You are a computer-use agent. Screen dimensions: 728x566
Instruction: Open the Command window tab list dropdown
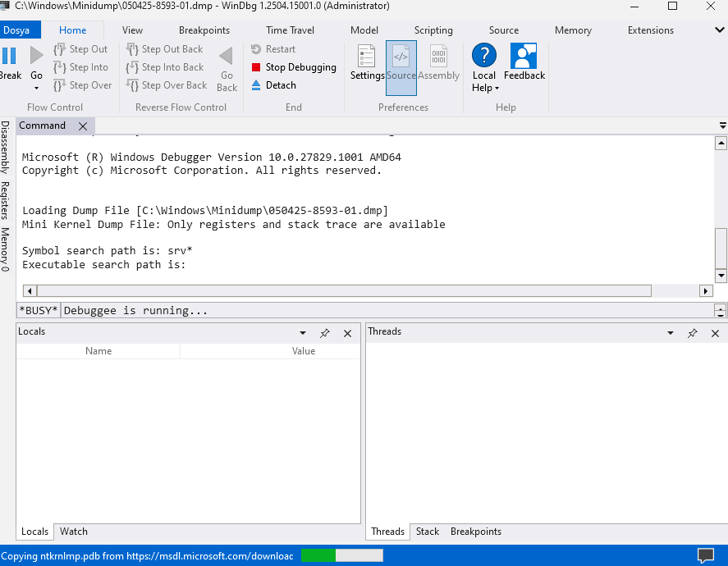[x=723, y=126]
